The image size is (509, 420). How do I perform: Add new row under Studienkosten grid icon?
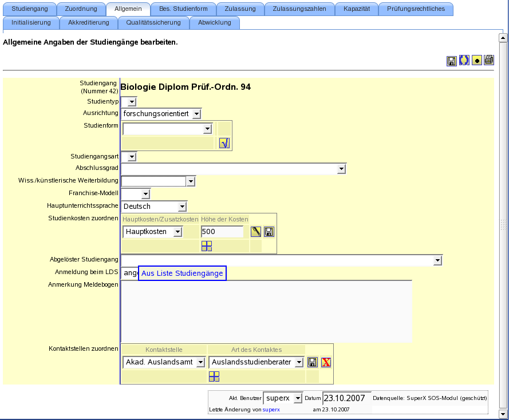(x=207, y=246)
